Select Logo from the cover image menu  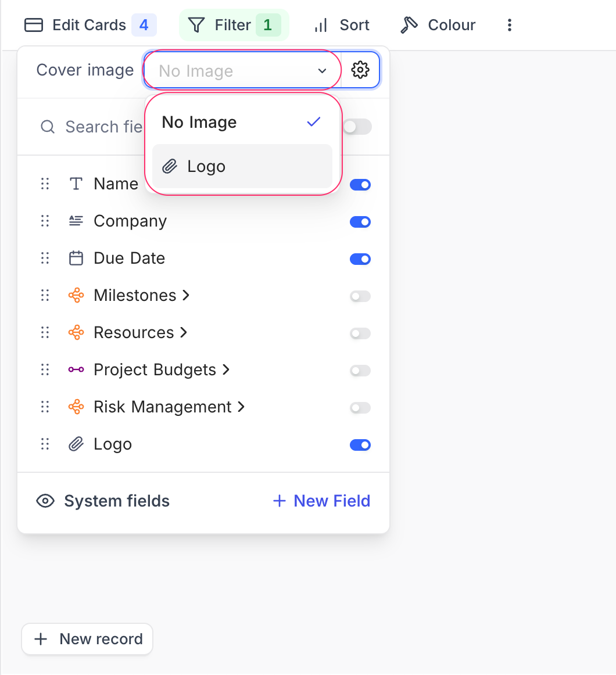point(206,166)
